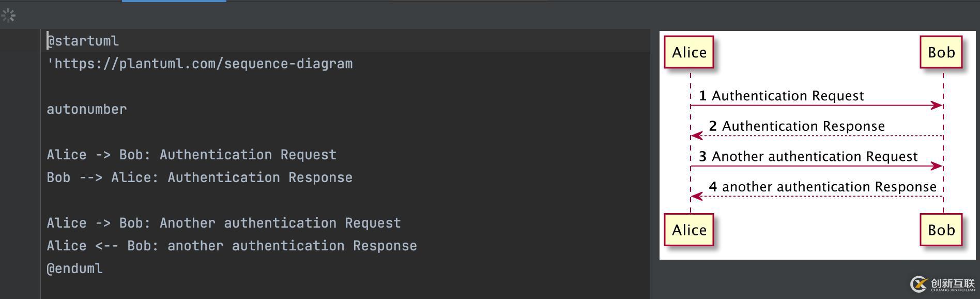
Task: Click diagram message '4 another authentication Response'
Action: click(x=822, y=187)
